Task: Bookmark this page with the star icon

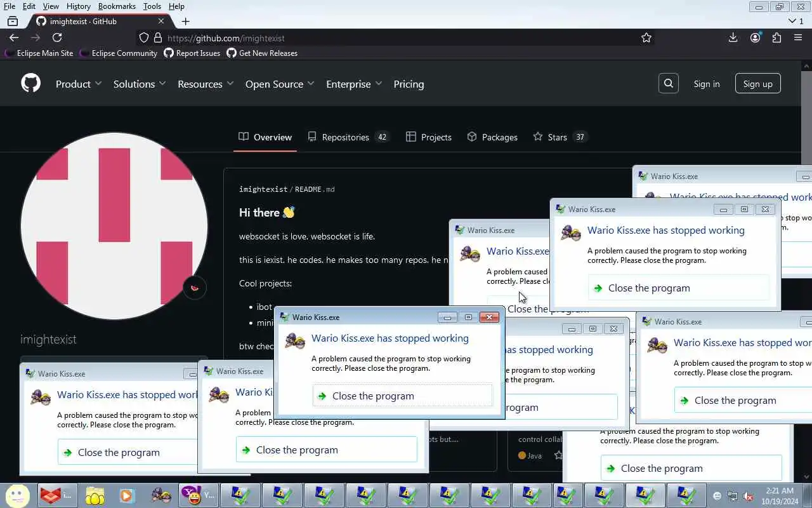Action: point(646,38)
